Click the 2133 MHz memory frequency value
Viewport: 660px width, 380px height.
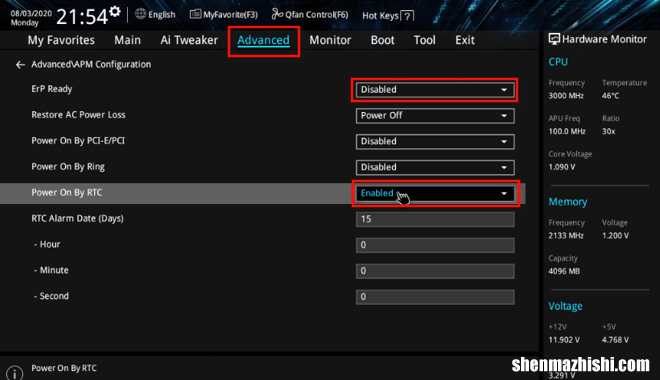(566, 235)
